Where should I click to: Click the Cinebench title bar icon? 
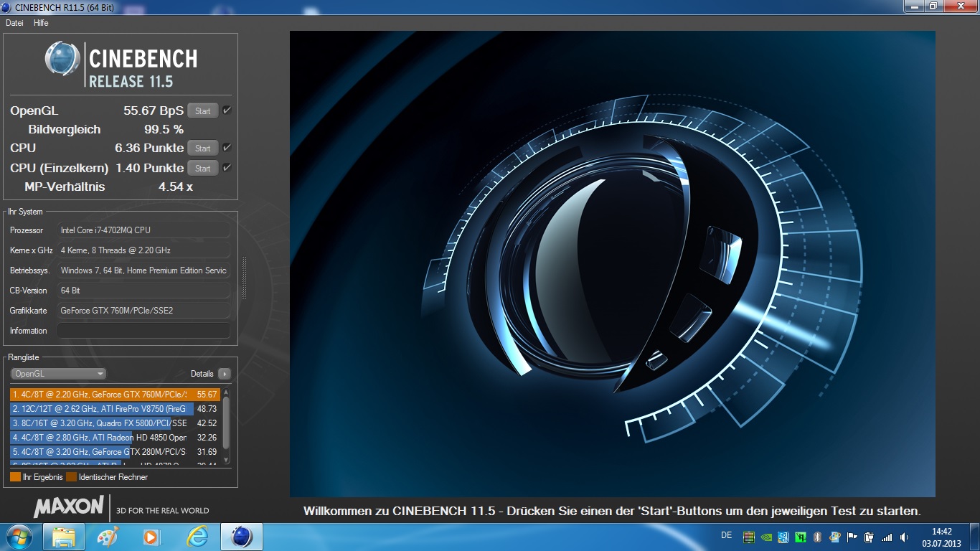tap(8, 7)
